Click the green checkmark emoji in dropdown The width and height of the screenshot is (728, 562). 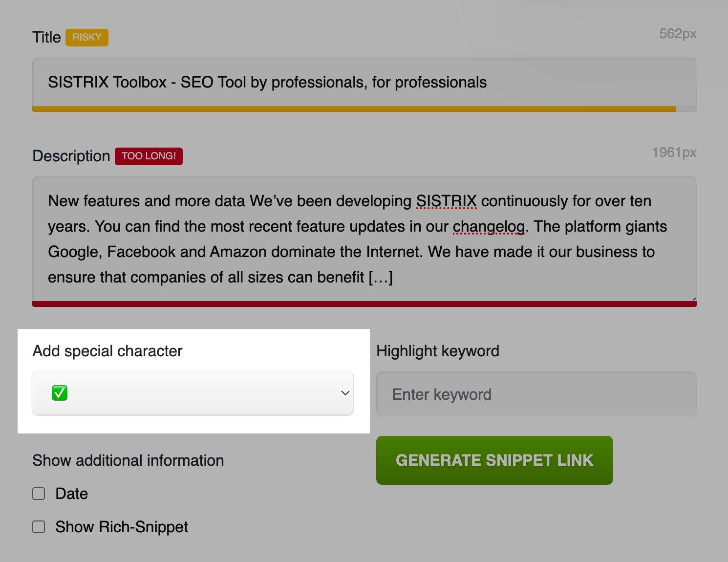click(60, 393)
